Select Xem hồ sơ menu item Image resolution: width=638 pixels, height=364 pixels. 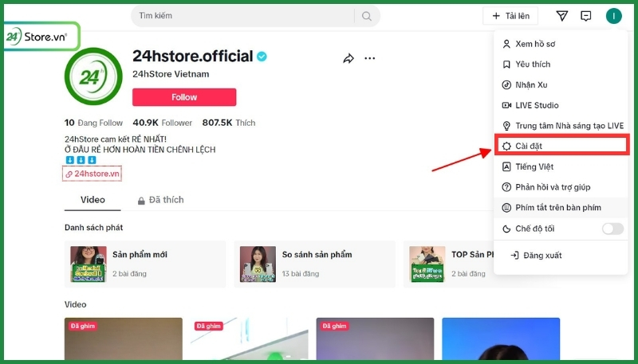pyautogui.click(x=561, y=44)
